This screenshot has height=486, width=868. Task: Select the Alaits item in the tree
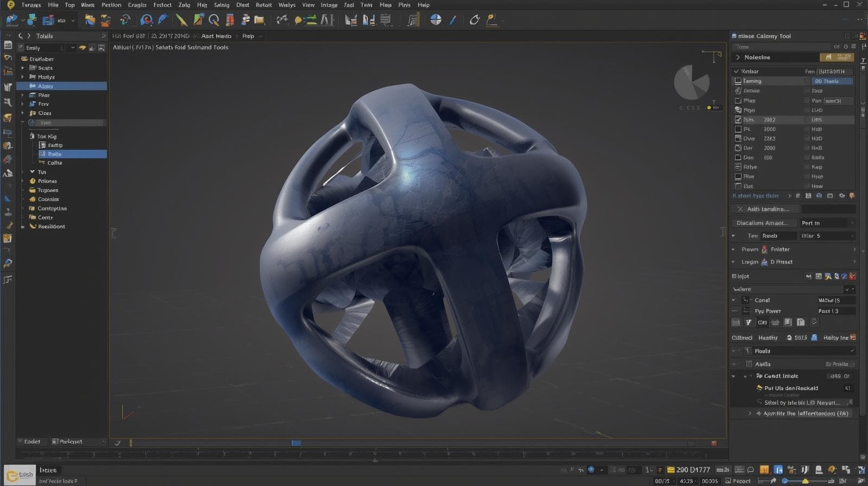(x=46, y=86)
